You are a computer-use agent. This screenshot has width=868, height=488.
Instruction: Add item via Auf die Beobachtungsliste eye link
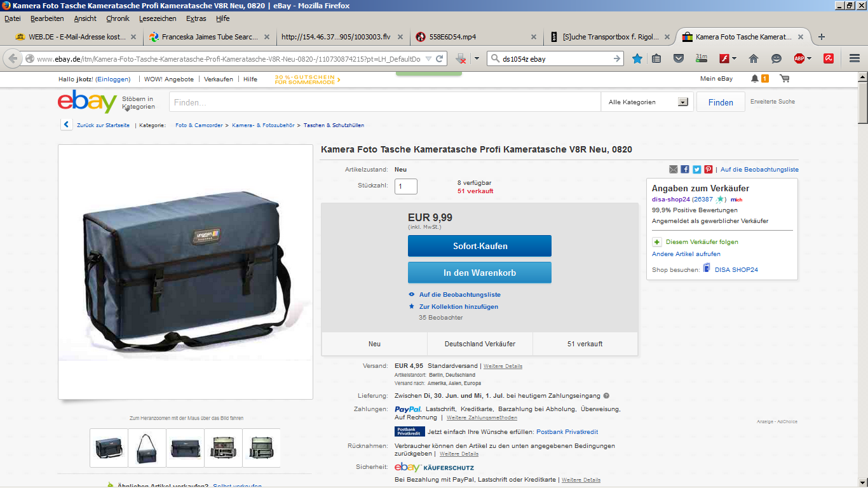pyautogui.click(x=459, y=295)
